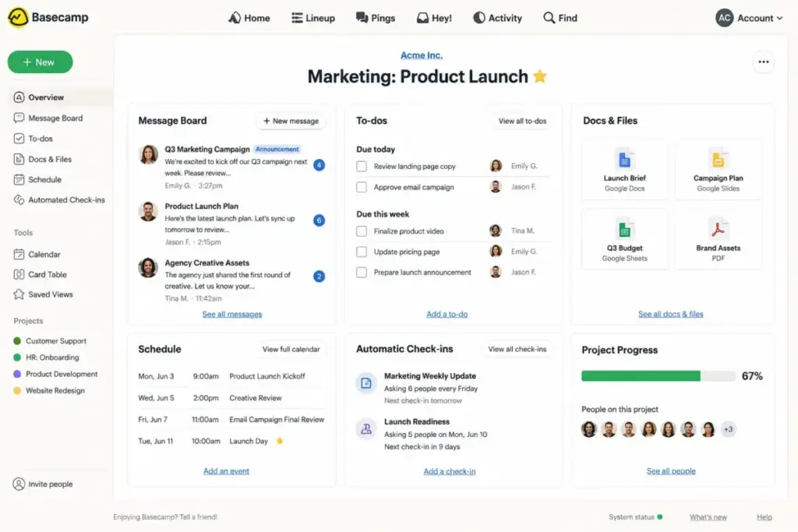This screenshot has height=532, width=798.
Task: Open Pings in top navigation
Action: pos(376,19)
